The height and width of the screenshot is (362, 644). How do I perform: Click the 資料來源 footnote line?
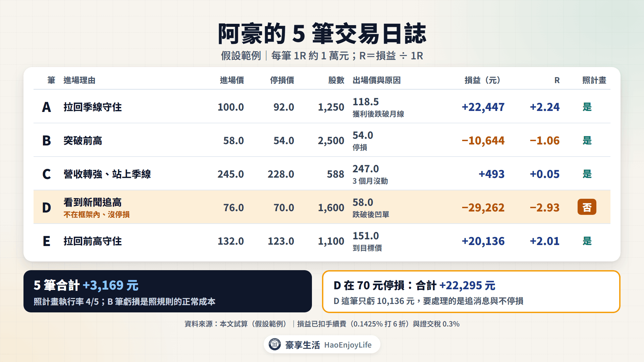tap(322, 324)
